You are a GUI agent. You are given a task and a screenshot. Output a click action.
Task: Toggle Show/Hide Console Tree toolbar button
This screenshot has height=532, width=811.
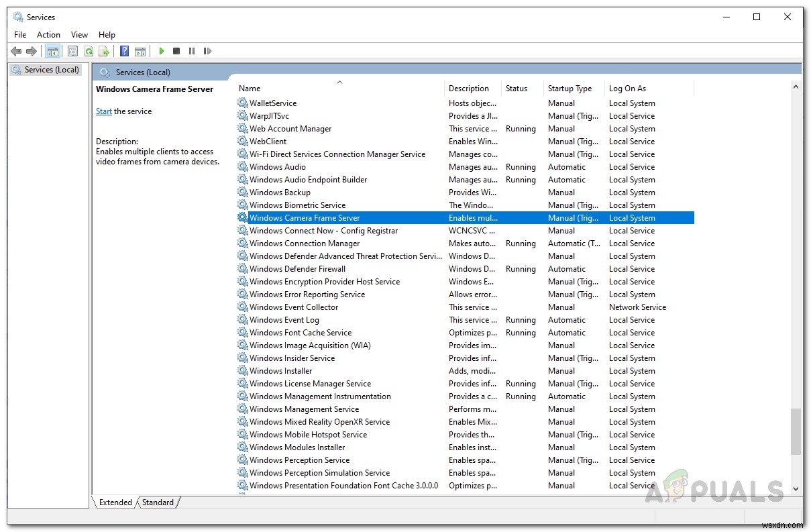[x=52, y=51]
